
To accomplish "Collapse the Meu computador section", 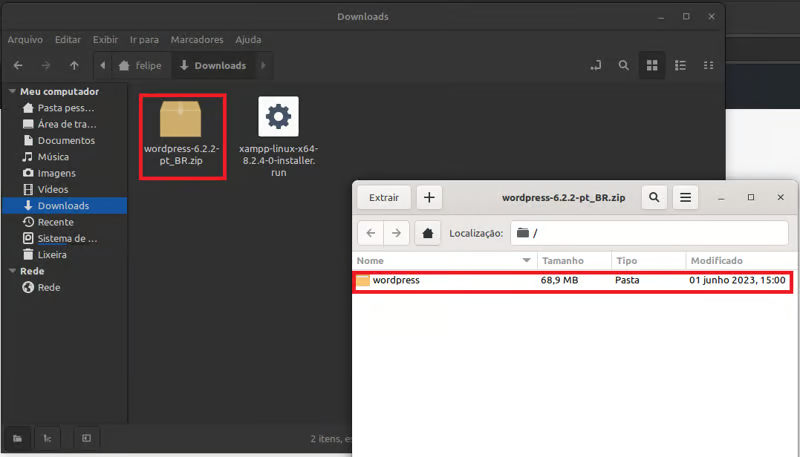I will [11, 92].
